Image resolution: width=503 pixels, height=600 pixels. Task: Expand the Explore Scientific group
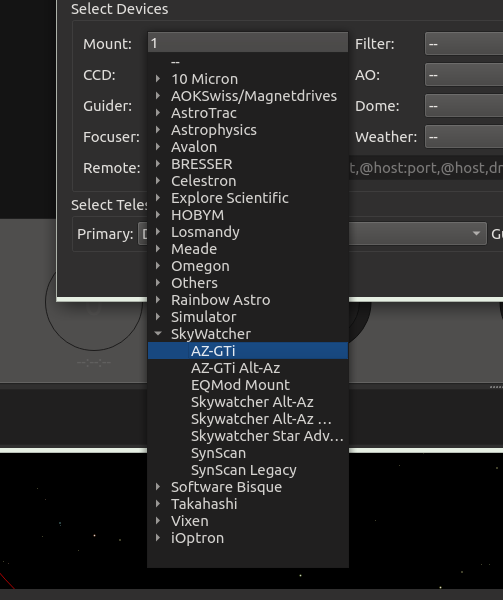point(158,198)
